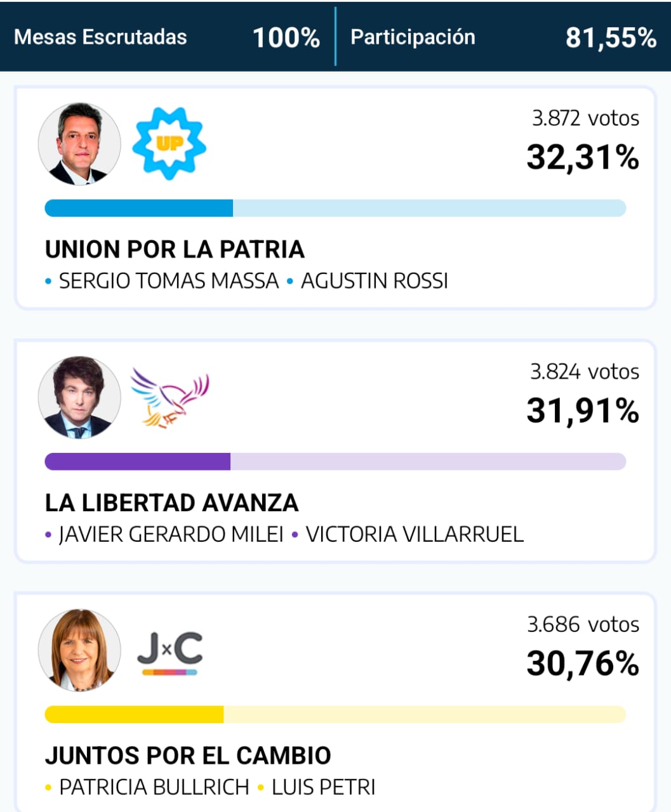Screen dimensions: 671x812
Task: Select the UNION POR LA PATRIA heading
Action: 175,249
